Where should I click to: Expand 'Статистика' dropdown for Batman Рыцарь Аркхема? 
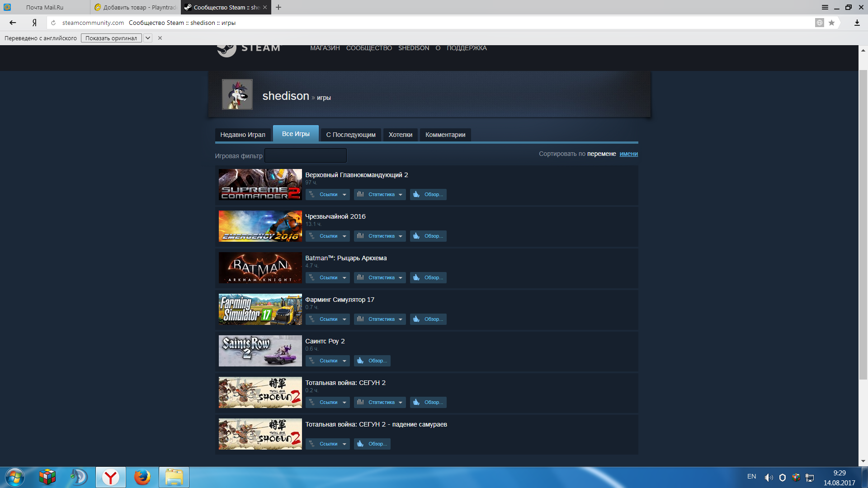click(380, 277)
